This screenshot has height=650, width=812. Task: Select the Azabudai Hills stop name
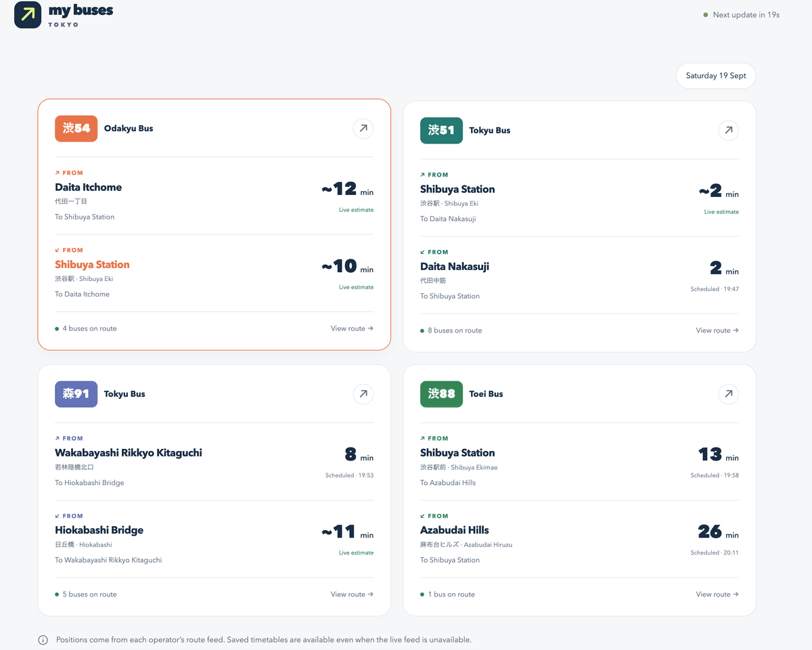pos(455,530)
